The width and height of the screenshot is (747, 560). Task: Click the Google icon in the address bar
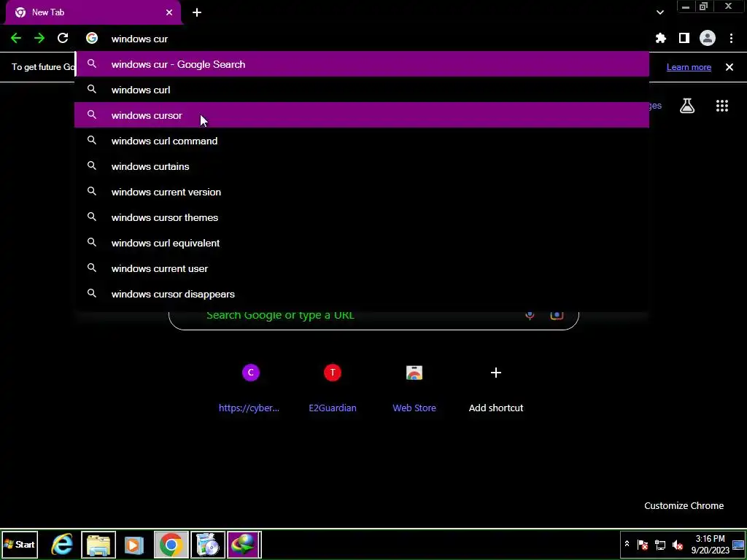pos(92,39)
